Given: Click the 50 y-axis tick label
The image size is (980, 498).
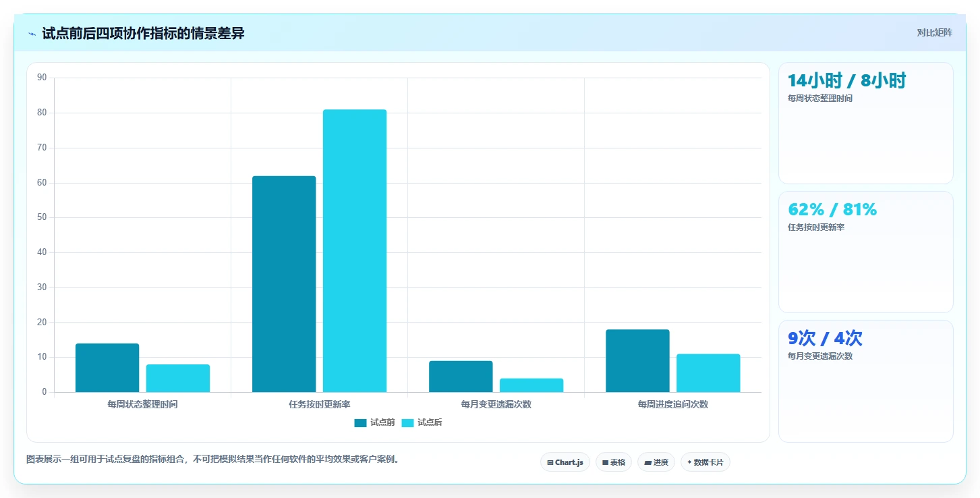Looking at the screenshot, I should click(42, 217).
